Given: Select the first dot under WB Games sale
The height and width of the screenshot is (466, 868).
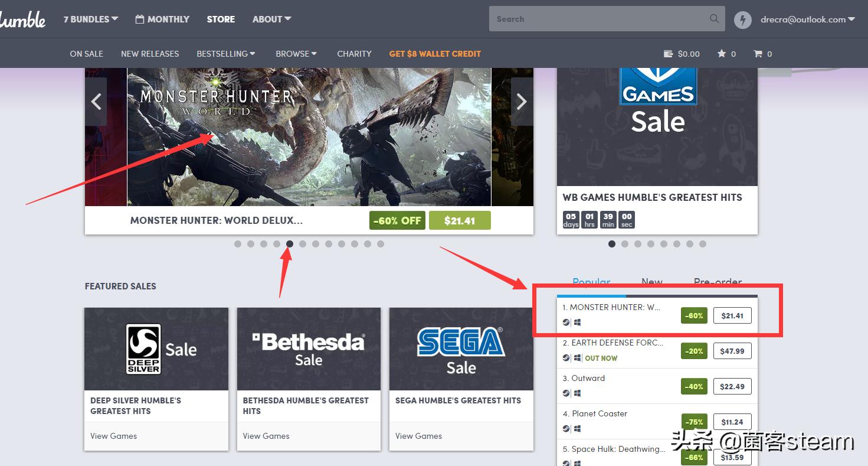Looking at the screenshot, I should (612, 244).
